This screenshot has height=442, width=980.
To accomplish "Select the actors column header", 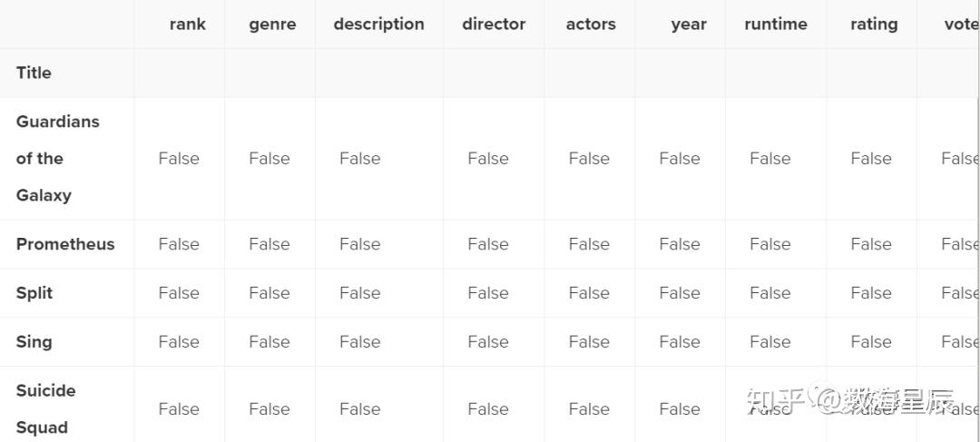I will pos(591,25).
